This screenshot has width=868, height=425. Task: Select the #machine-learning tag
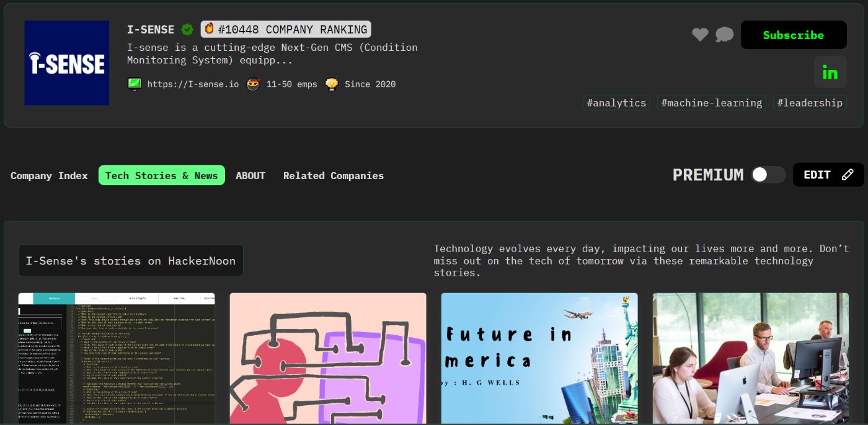click(711, 103)
